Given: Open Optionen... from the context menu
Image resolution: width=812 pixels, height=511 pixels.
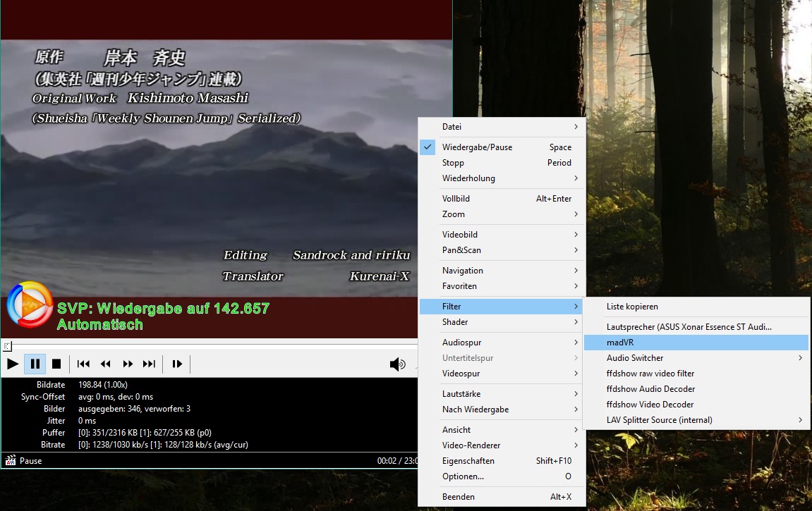Looking at the screenshot, I should (x=463, y=476).
